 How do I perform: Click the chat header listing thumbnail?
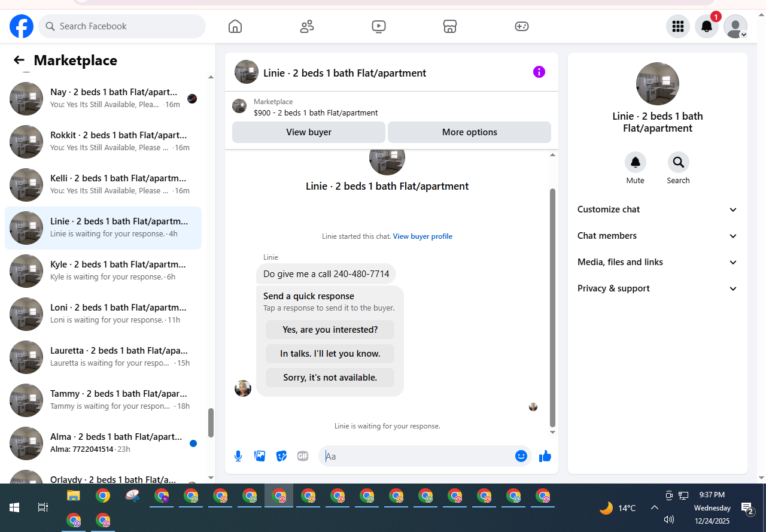[247, 72]
